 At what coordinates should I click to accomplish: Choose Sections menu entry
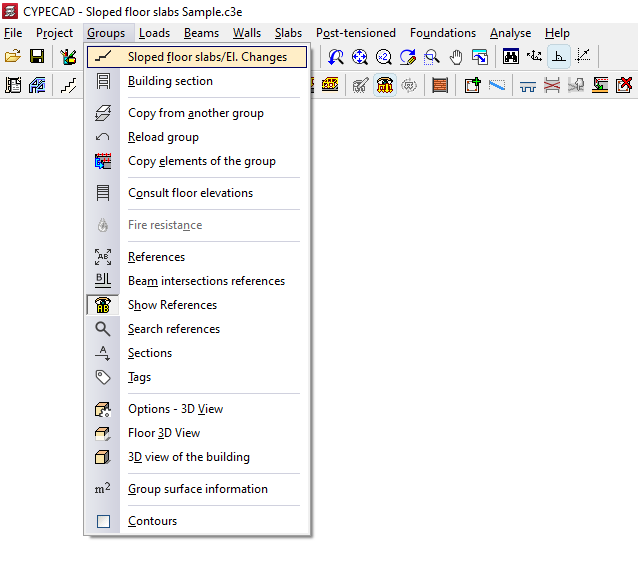(197, 353)
